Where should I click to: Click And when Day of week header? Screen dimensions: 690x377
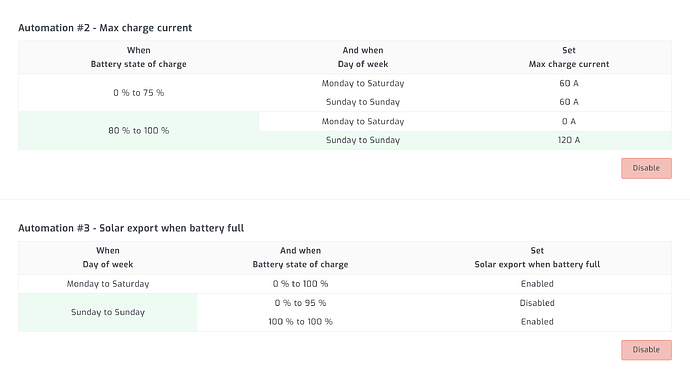pos(363,57)
